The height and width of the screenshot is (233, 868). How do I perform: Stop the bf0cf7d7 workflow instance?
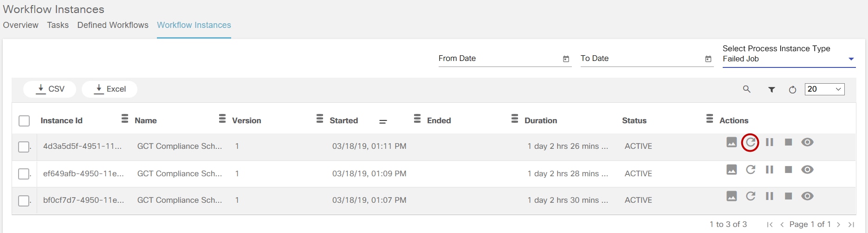point(788,196)
